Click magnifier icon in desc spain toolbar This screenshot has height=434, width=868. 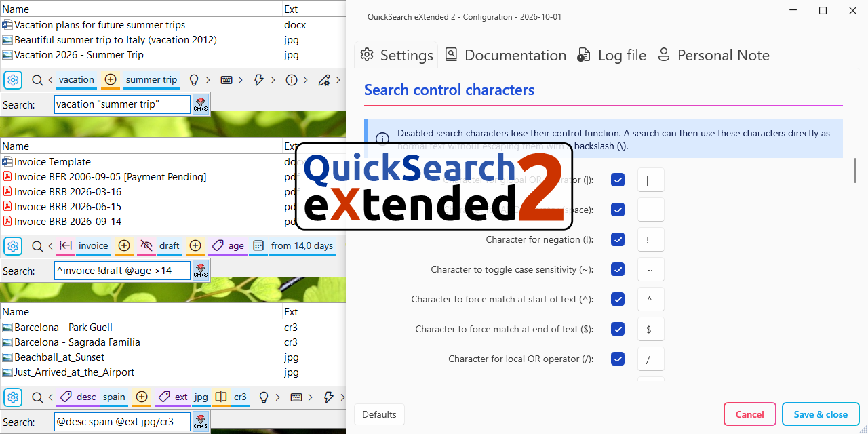click(37, 397)
